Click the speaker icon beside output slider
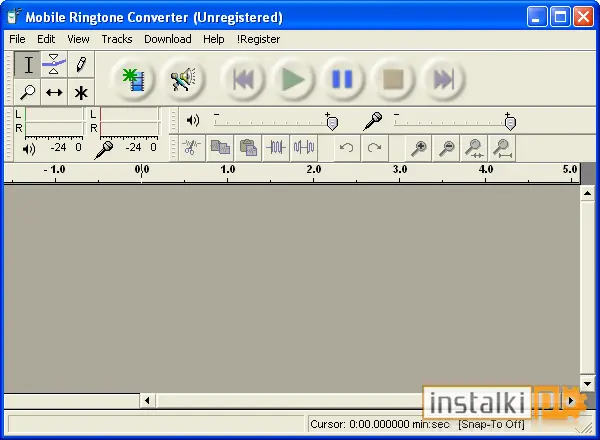 (193, 120)
